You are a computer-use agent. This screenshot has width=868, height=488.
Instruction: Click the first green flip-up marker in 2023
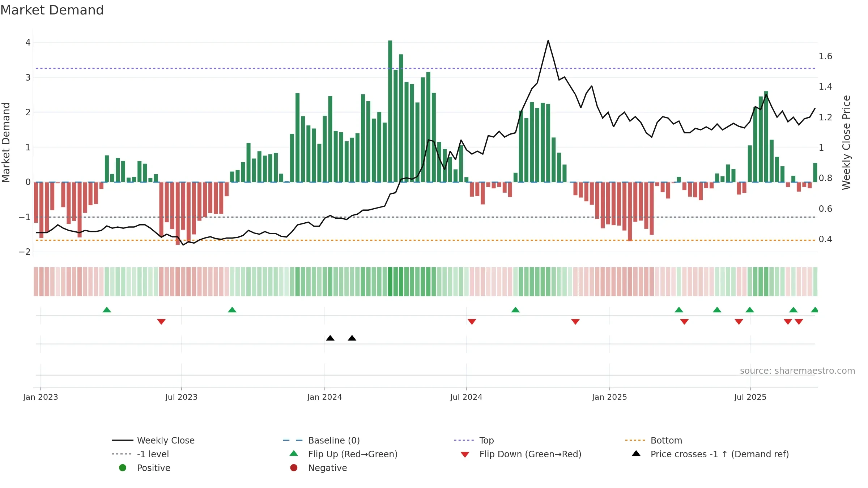click(107, 310)
